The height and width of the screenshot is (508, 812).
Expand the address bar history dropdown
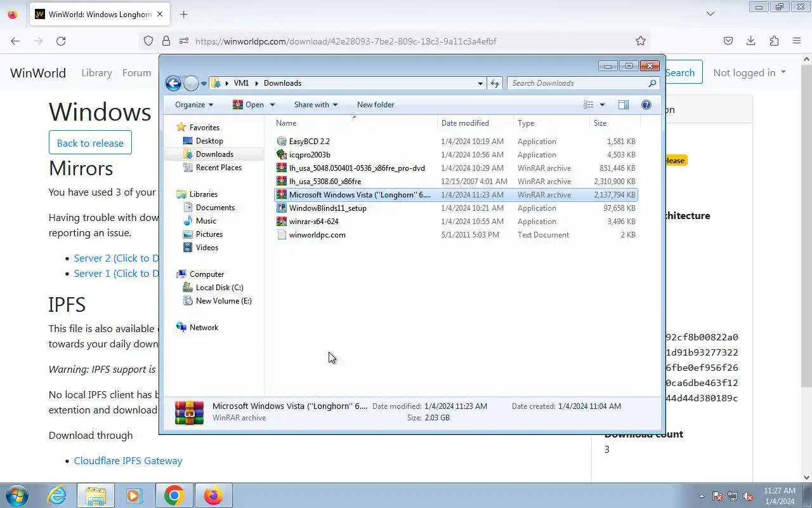(x=480, y=83)
